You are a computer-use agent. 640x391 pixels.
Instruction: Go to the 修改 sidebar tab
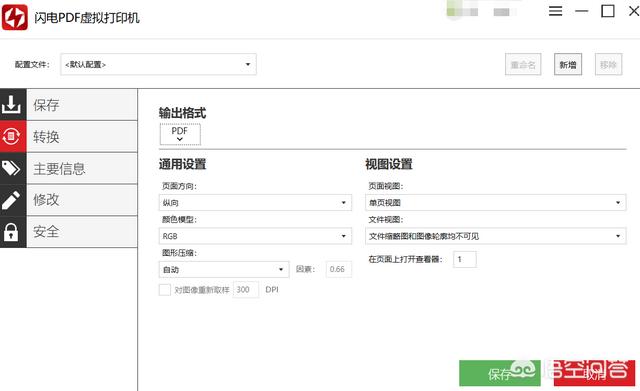tap(82, 200)
